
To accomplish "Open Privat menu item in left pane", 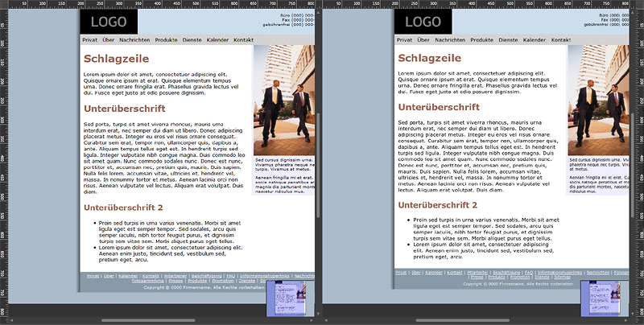I will (x=89, y=39).
